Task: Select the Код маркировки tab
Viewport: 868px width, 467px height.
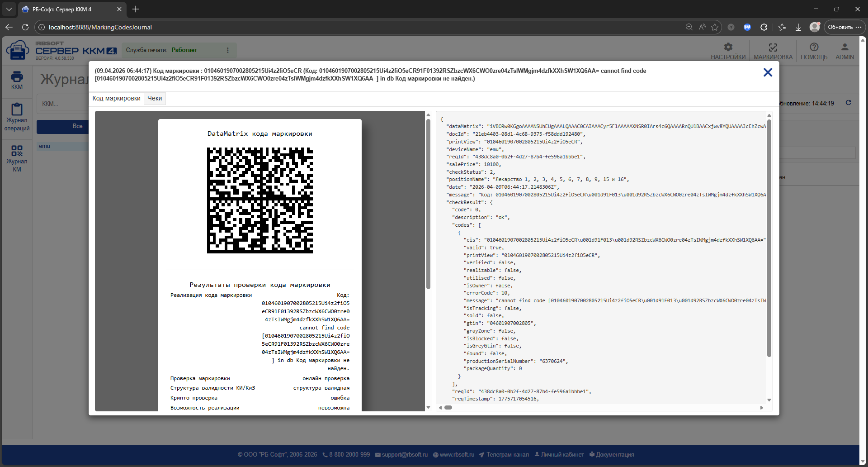Action: (x=116, y=98)
